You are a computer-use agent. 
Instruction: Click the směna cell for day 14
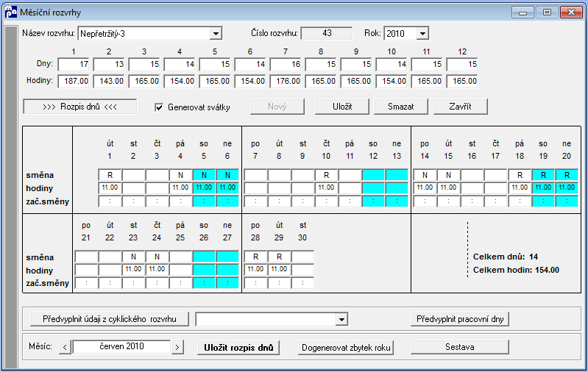coord(425,175)
